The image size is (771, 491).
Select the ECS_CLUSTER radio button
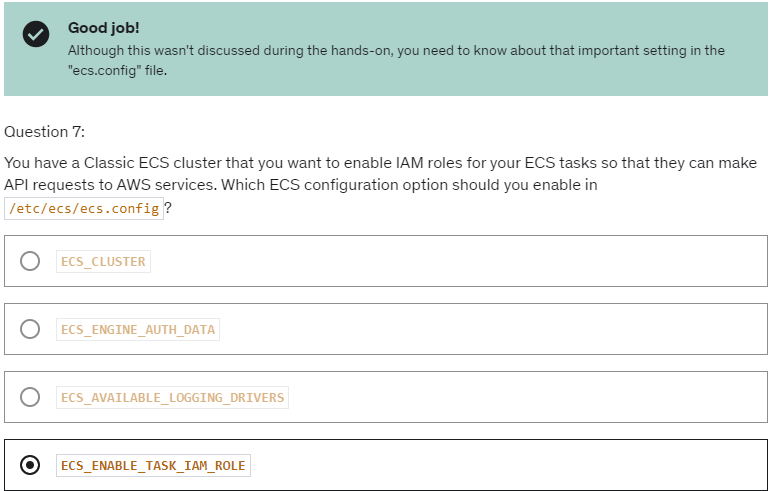coord(30,261)
